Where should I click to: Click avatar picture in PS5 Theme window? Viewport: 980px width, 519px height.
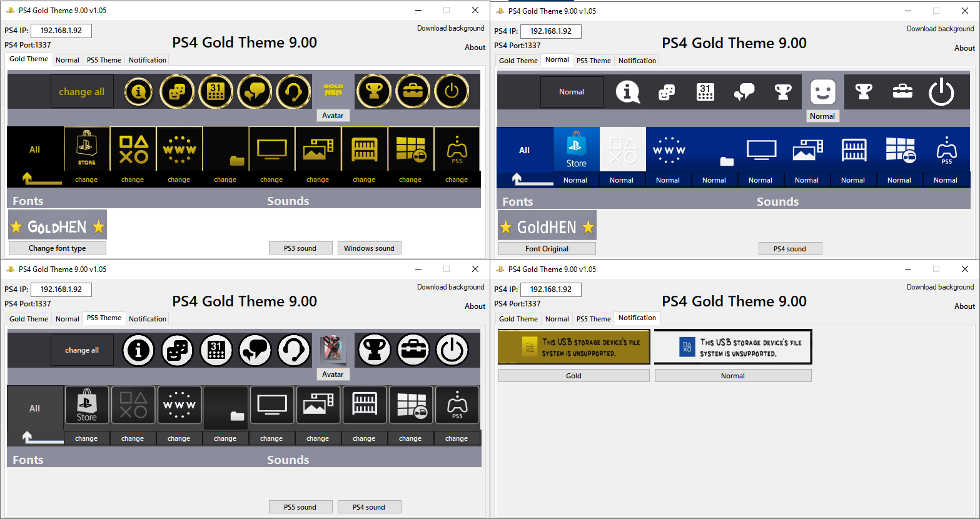(x=333, y=350)
